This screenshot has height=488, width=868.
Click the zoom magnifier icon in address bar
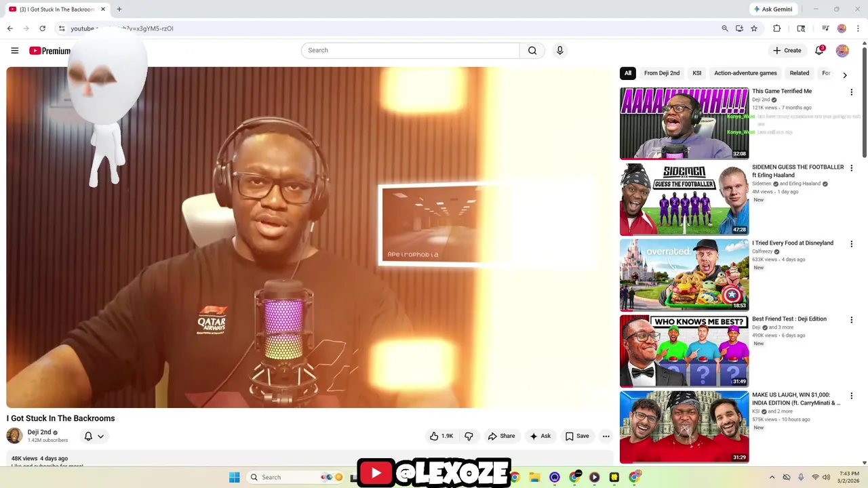click(725, 28)
